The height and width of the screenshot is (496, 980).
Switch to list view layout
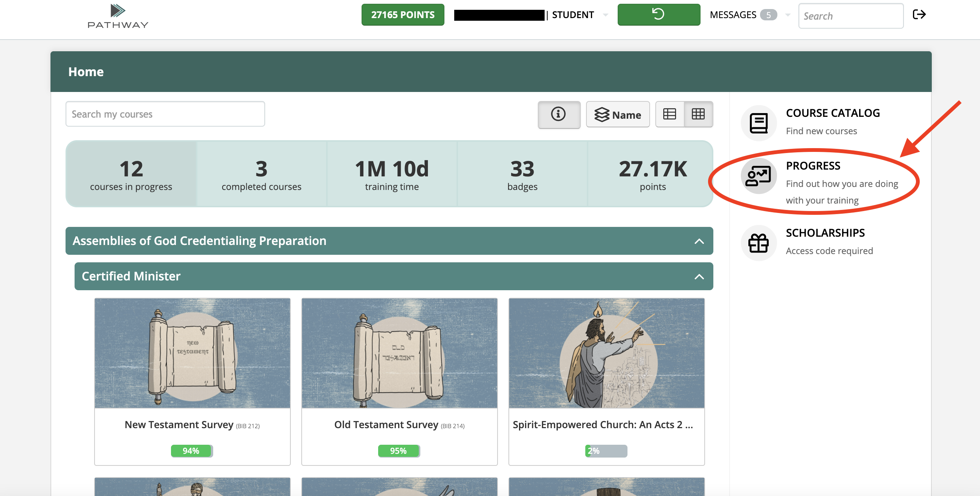[x=669, y=114]
